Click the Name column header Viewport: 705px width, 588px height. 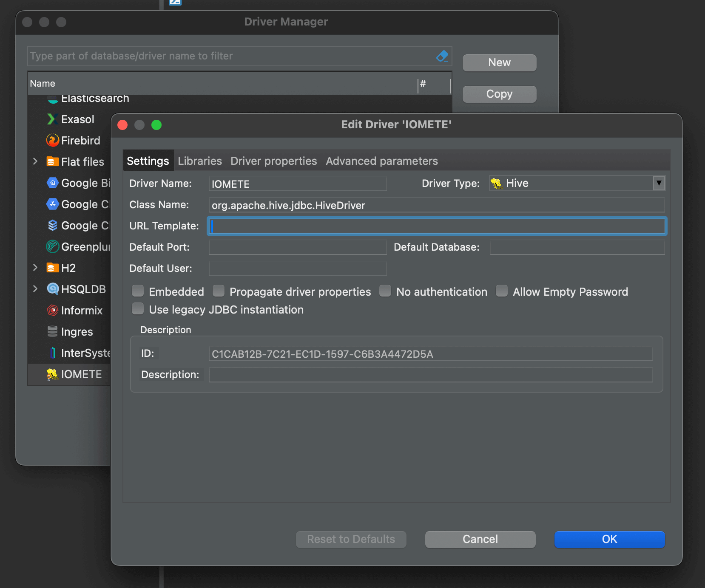[x=223, y=83]
